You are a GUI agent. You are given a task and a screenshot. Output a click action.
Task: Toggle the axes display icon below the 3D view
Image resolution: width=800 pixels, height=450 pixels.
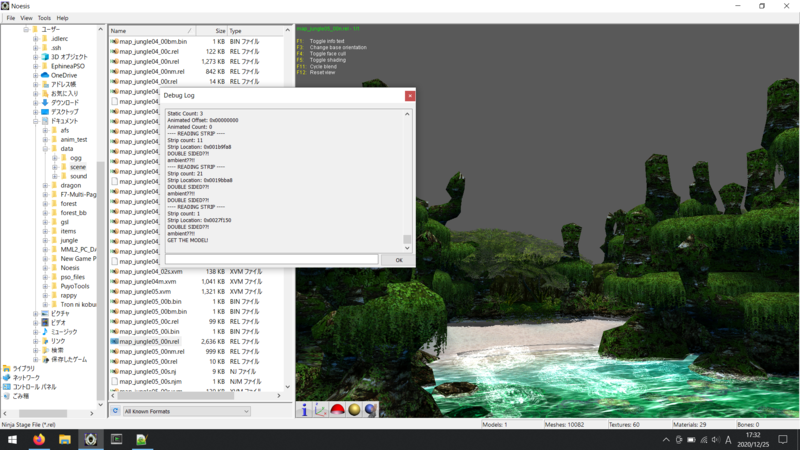click(x=320, y=410)
